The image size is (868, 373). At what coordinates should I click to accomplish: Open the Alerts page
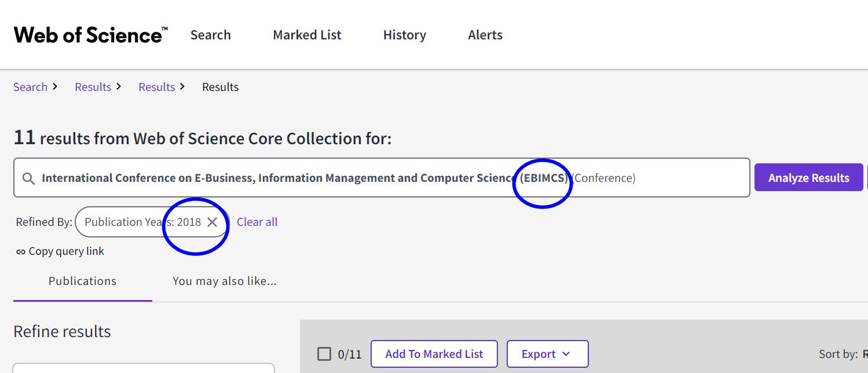(485, 35)
